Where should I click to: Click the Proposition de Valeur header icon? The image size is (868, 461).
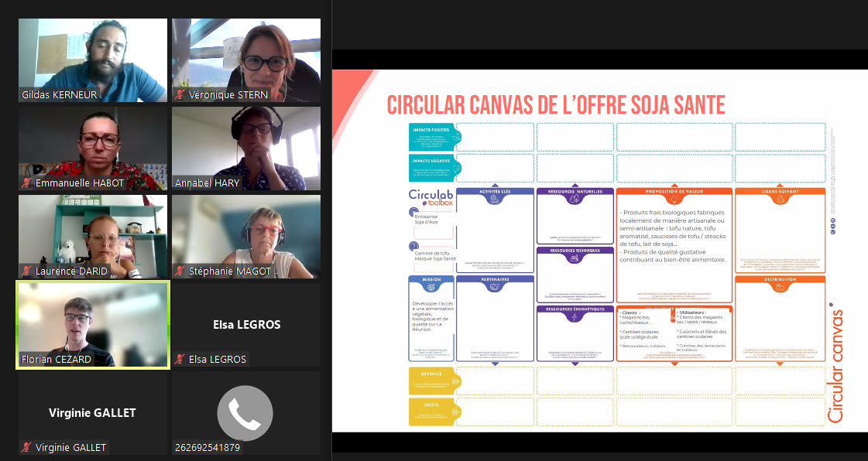[x=674, y=200]
